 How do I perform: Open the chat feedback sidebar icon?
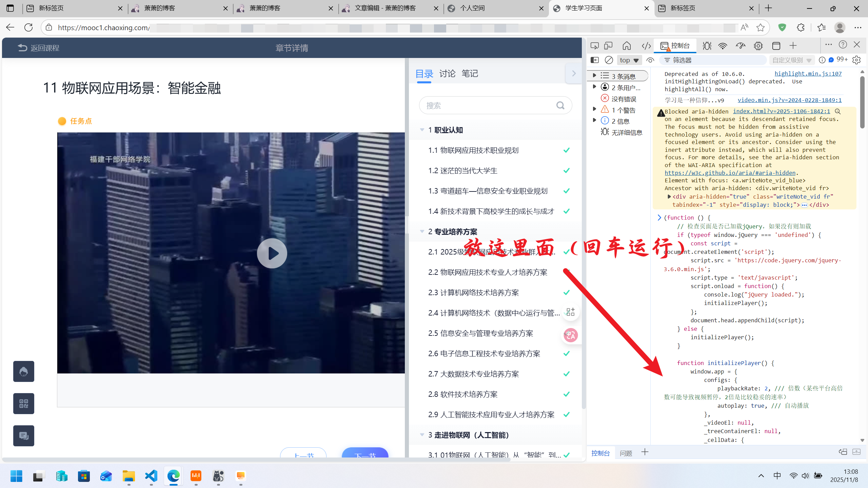24,436
